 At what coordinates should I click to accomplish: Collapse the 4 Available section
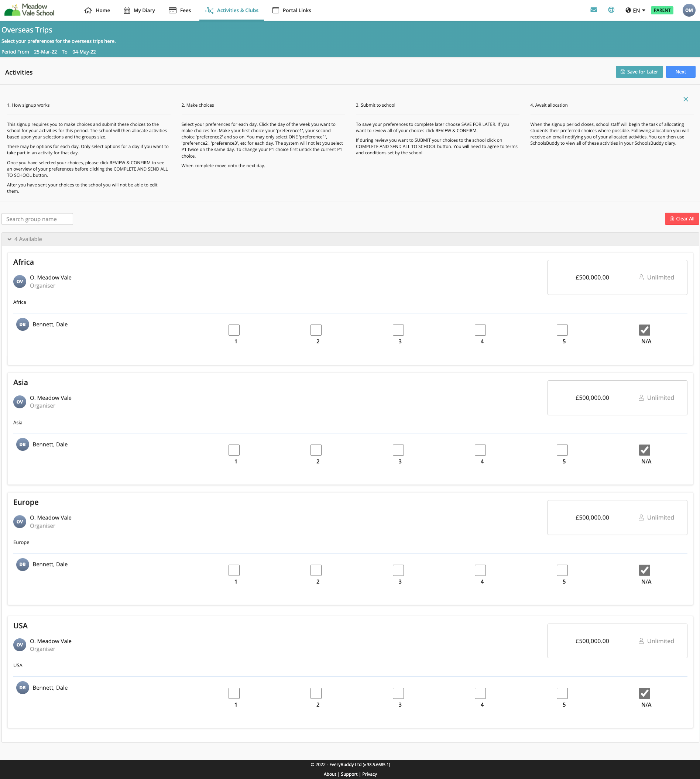pos(9,239)
